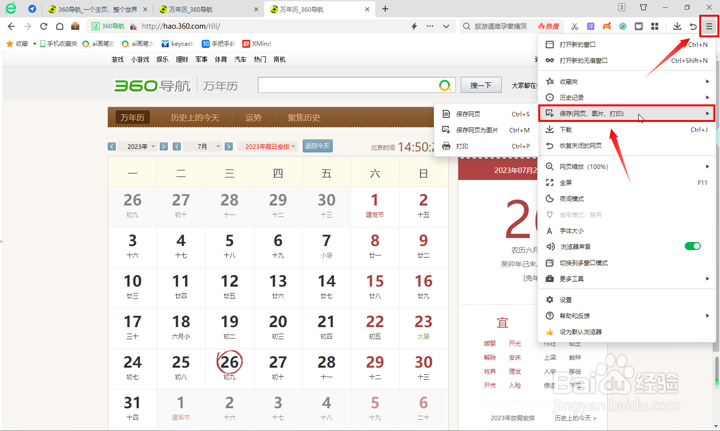Go back with the browser back arrow
This screenshot has width=720, height=431.
[x=11, y=27]
